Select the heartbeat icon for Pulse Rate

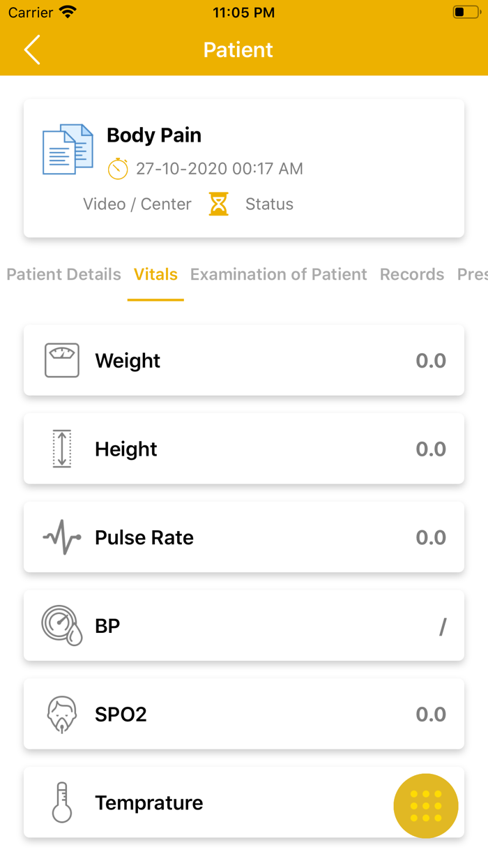pyautogui.click(x=61, y=537)
